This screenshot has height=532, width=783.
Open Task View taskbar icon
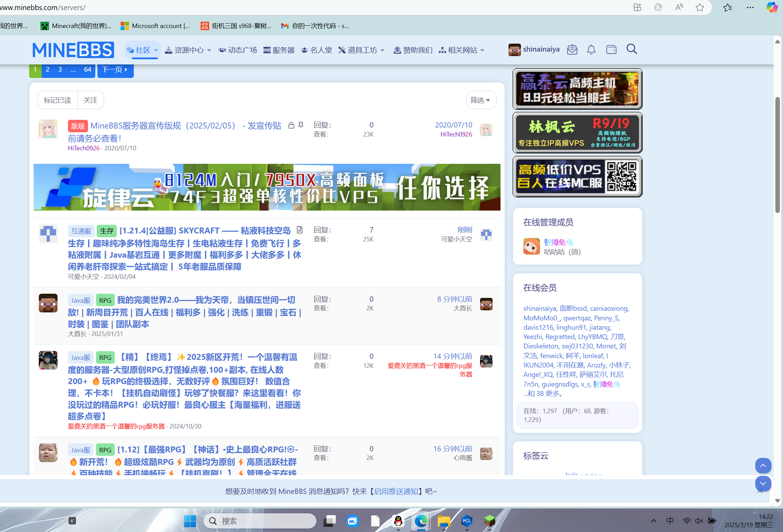(x=329, y=521)
